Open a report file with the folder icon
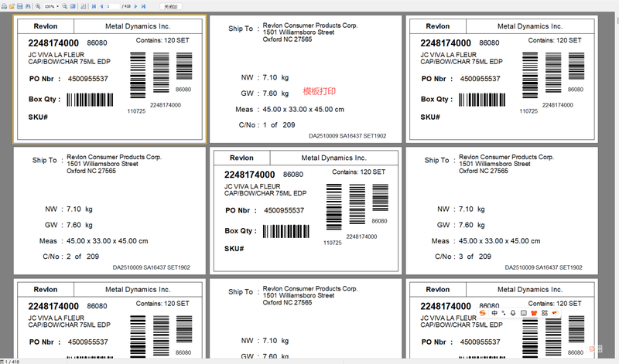The width and height of the screenshot is (619, 364). point(12,6)
